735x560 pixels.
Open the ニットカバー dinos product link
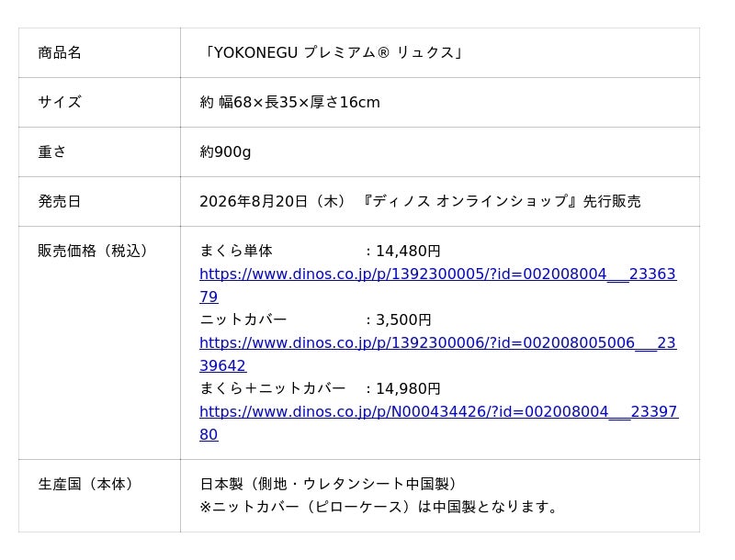pos(437,342)
